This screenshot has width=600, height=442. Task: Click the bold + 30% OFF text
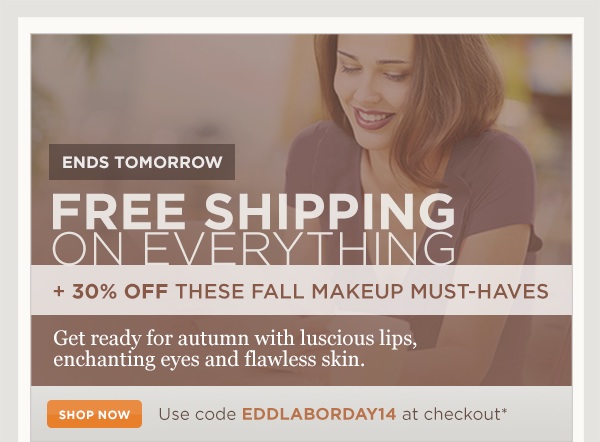click(111, 291)
